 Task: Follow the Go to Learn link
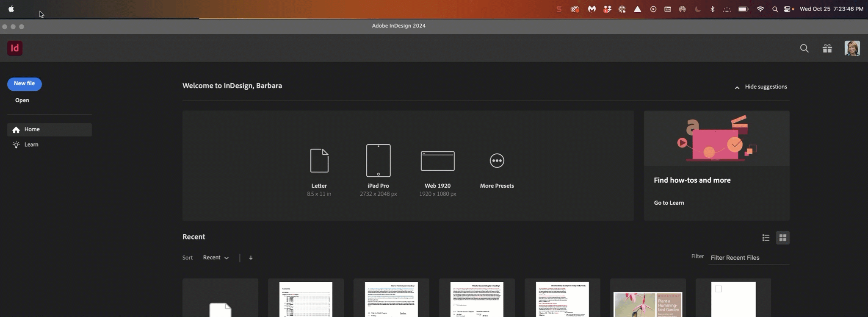point(669,203)
